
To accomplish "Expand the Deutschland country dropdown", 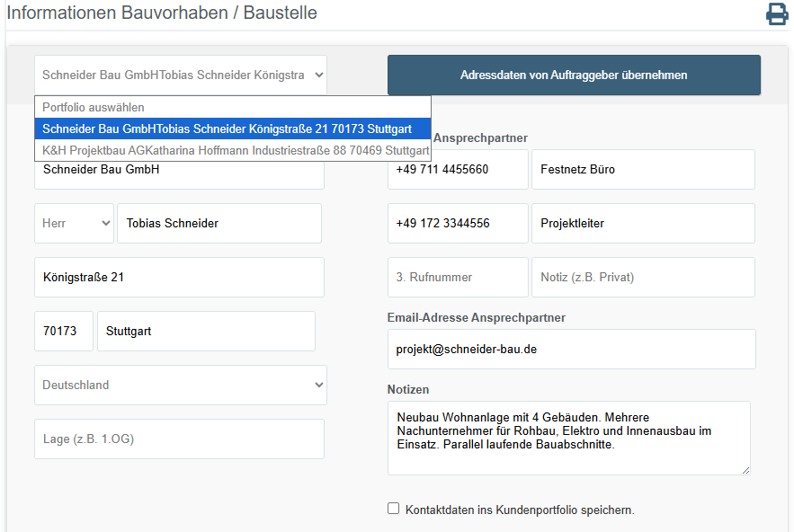I will [181, 385].
